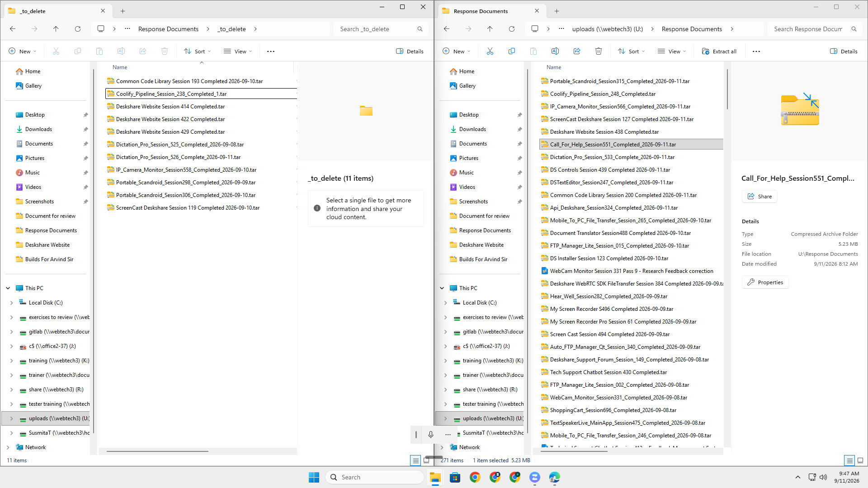Screen dimensions: 868x488
Task: Click Cut icon in Response Documents window
Action: [x=490, y=51]
